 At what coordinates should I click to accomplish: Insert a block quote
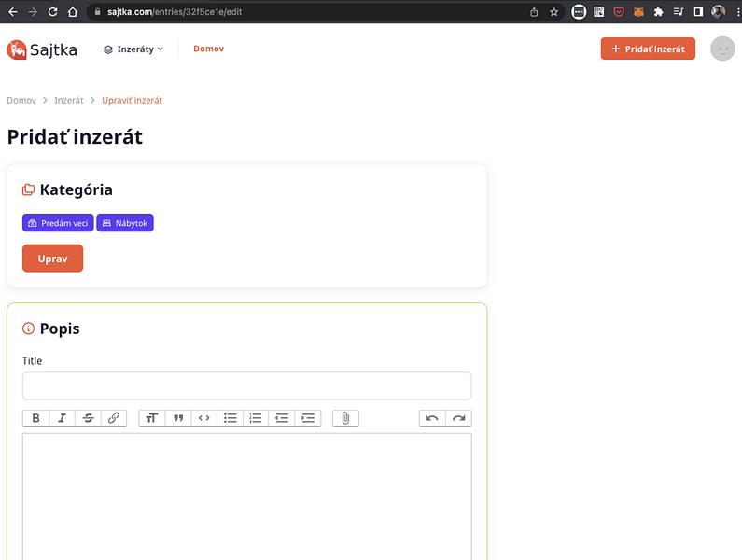(x=178, y=418)
